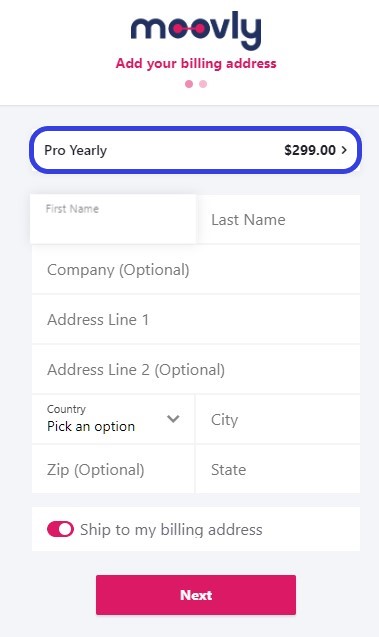379x637 pixels.
Task: Expand the Country dropdown arrow
Action: point(173,418)
